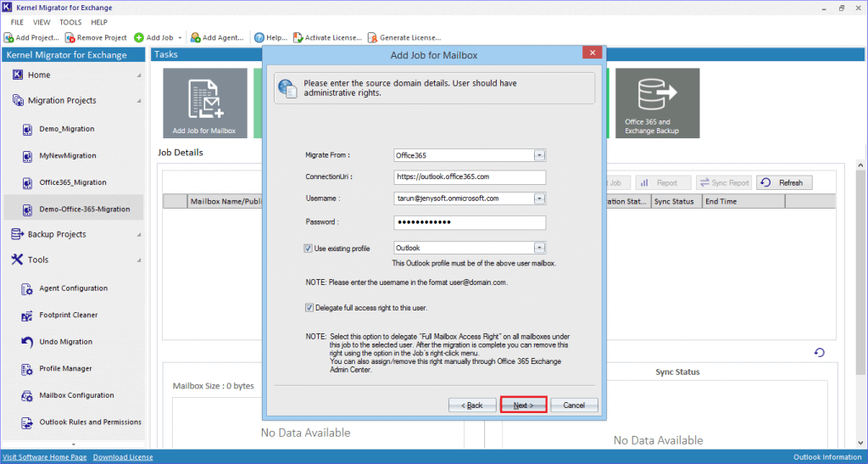Viewport: 868px width, 464px height.
Task: Open the Mailbox Configuration tool
Action: [x=76, y=395]
